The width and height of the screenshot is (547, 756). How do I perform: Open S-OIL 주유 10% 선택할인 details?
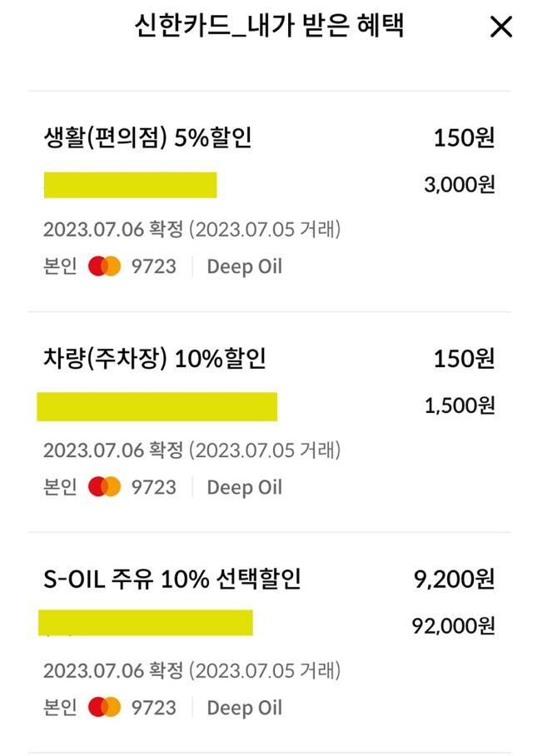click(x=172, y=579)
